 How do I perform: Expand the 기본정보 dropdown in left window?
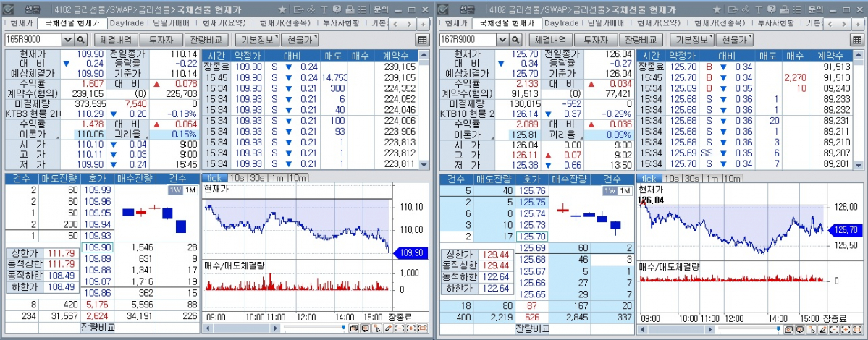pyautogui.click(x=257, y=39)
